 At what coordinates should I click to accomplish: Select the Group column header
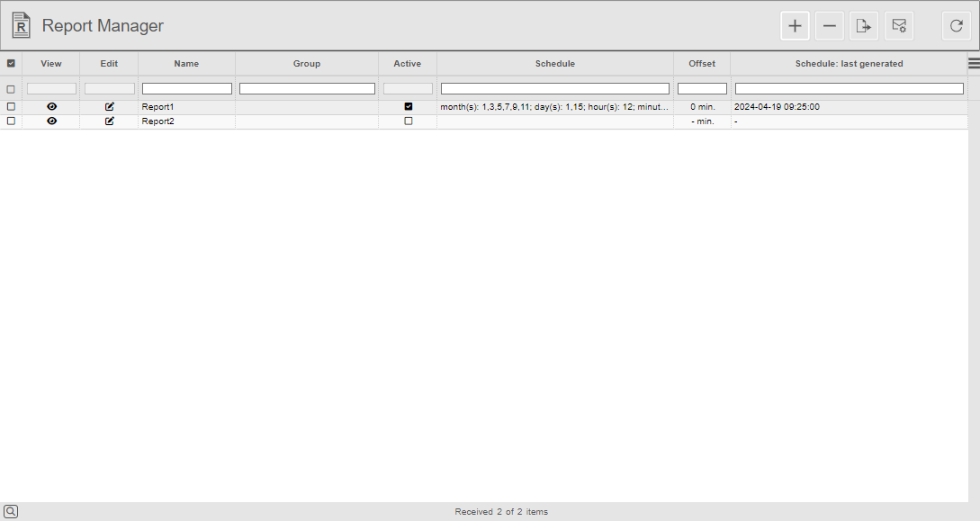(306, 63)
